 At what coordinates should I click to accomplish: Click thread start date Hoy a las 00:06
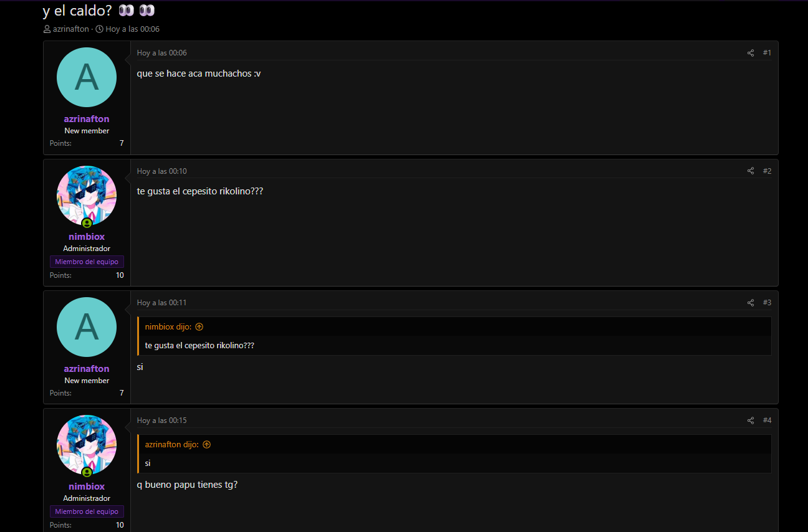click(133, 29)
